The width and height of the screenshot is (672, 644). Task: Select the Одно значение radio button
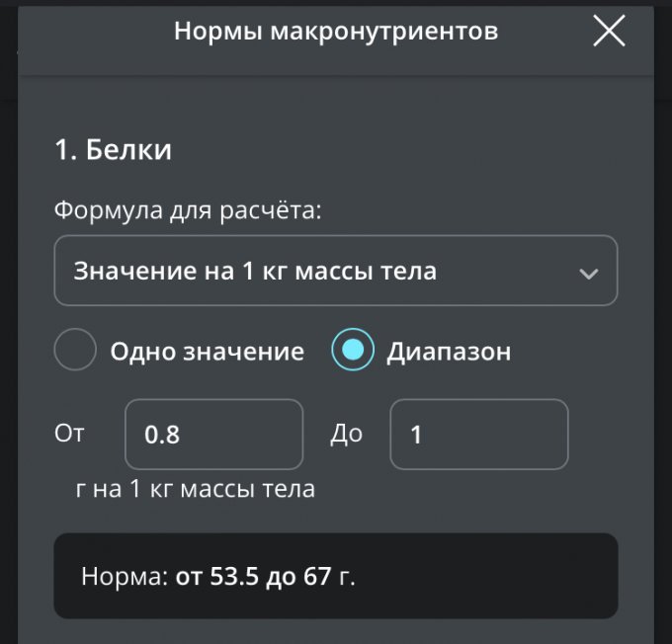point(75,351)
